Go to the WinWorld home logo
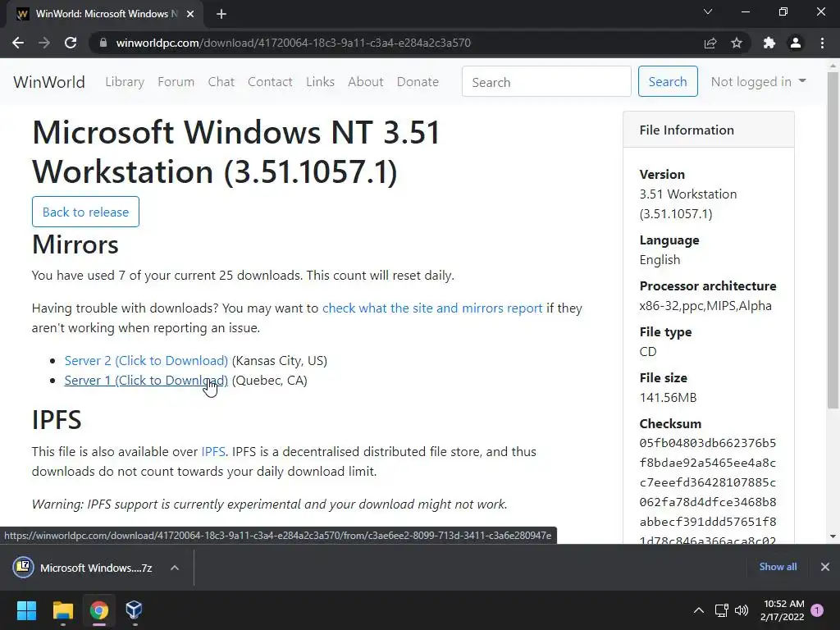This screenshot has height=630, width=840. (48, 82)
